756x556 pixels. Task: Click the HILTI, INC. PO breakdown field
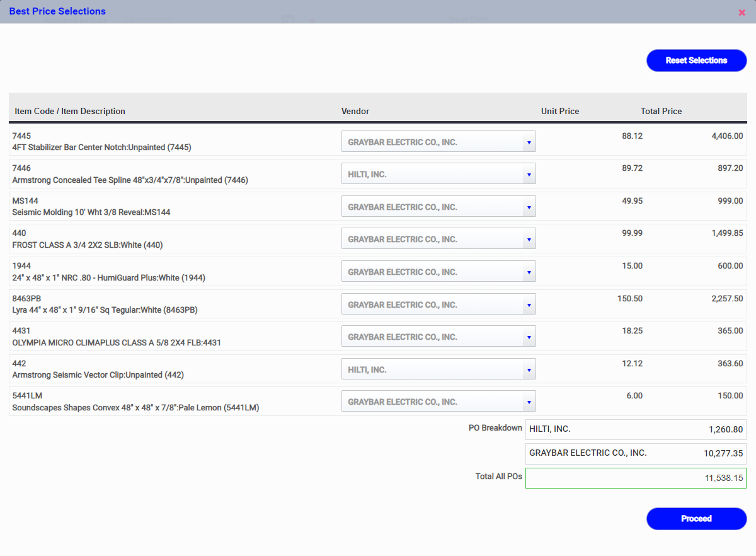[636, 429]
